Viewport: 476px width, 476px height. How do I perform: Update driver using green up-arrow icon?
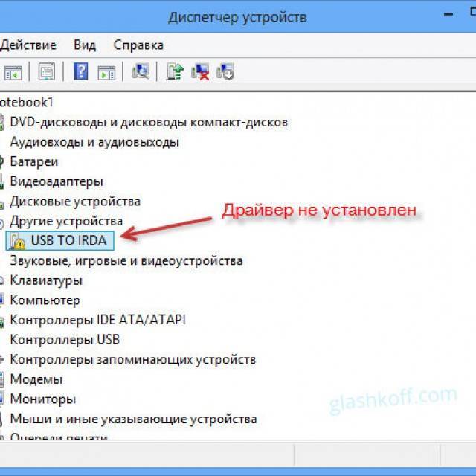(175, 71)
